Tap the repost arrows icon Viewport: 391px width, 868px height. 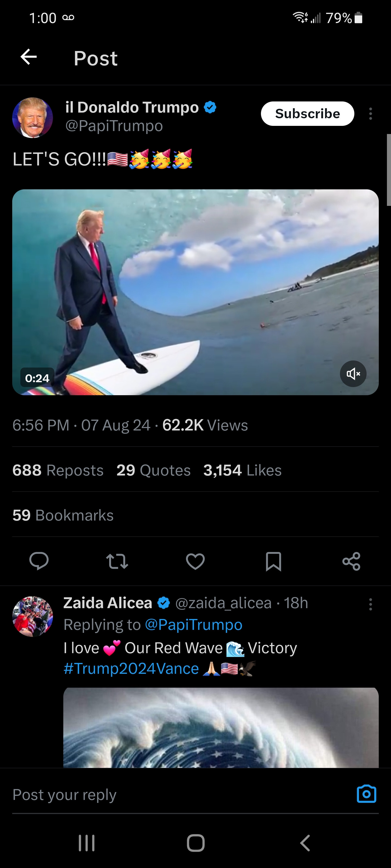[117, 561]
